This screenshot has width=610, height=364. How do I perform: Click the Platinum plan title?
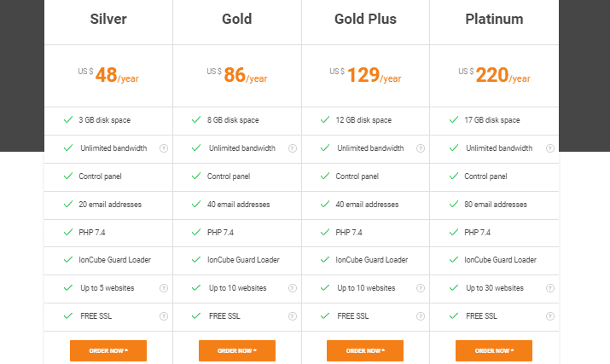click(x=494, y=19)
